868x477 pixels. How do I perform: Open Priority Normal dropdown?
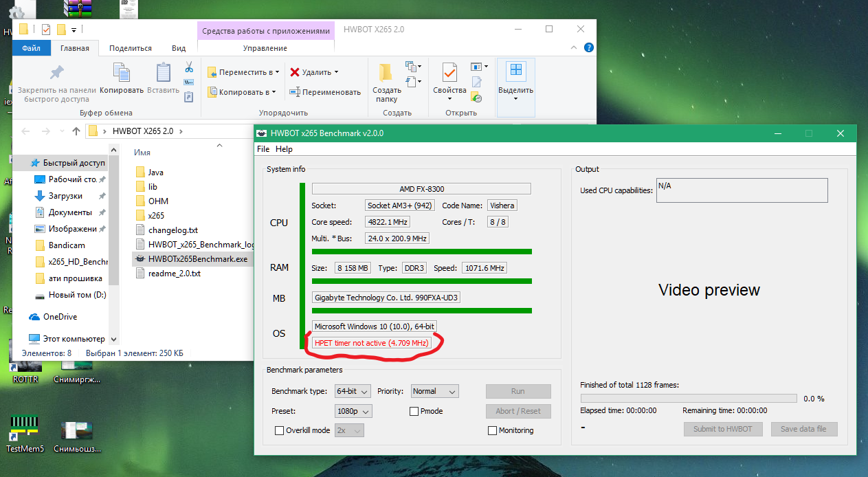[434, 391]
